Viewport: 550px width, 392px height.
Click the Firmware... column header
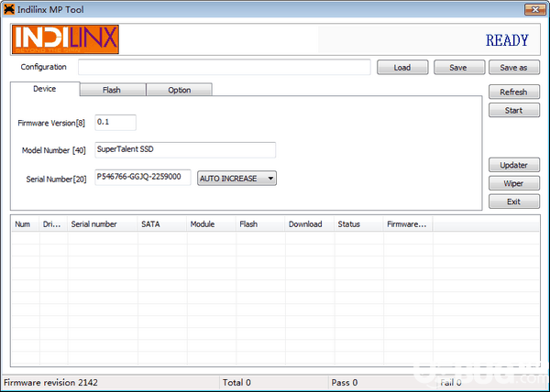408,224
